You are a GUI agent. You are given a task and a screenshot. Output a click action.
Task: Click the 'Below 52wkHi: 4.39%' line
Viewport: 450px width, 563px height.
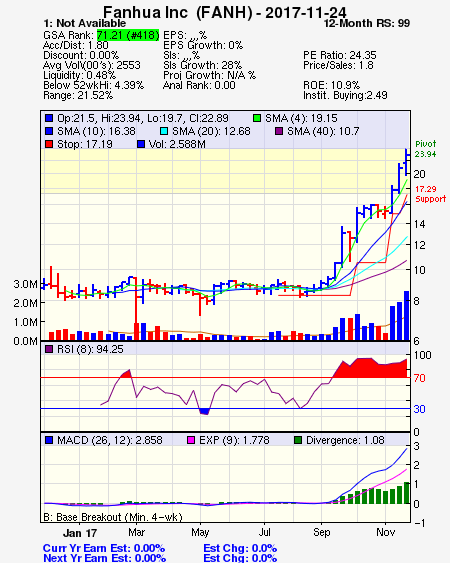tap(93, 85)
